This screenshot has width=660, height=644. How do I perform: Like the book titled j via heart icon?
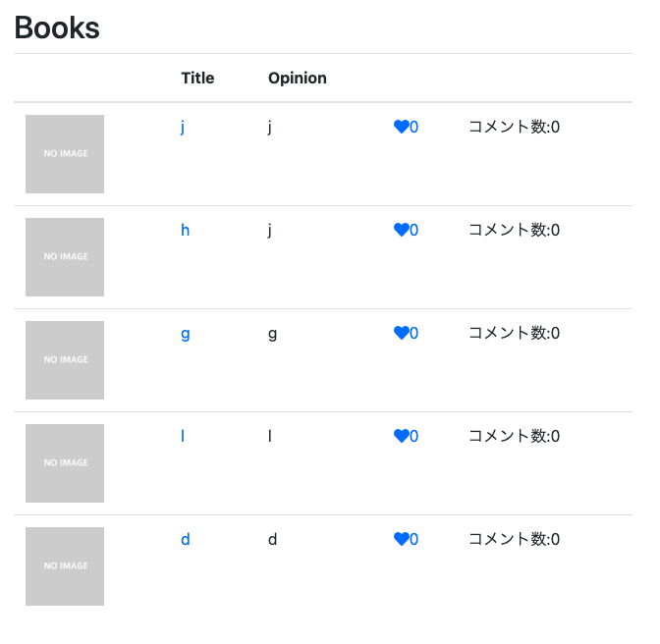pos(402,127)
